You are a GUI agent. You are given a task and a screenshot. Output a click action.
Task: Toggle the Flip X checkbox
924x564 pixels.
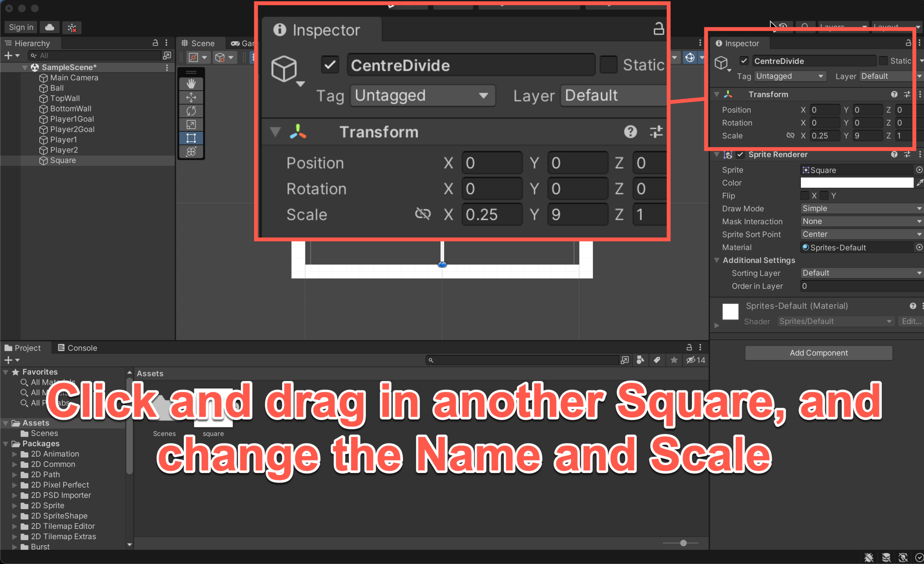tap(805, 196)
